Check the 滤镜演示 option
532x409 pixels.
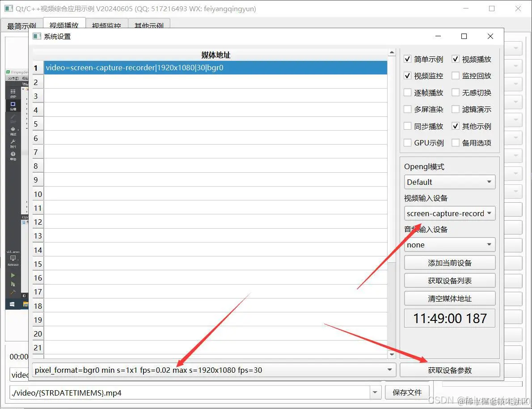[456, 109]
